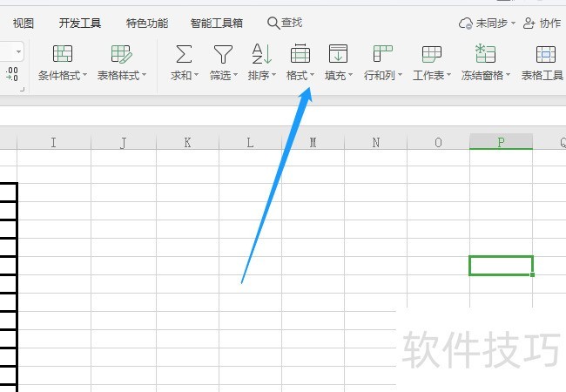Image resolution: width=566 pixels, height=392 pixels.
Task: Select column header N
Action: pyautogui.click(x=376, y=142)
